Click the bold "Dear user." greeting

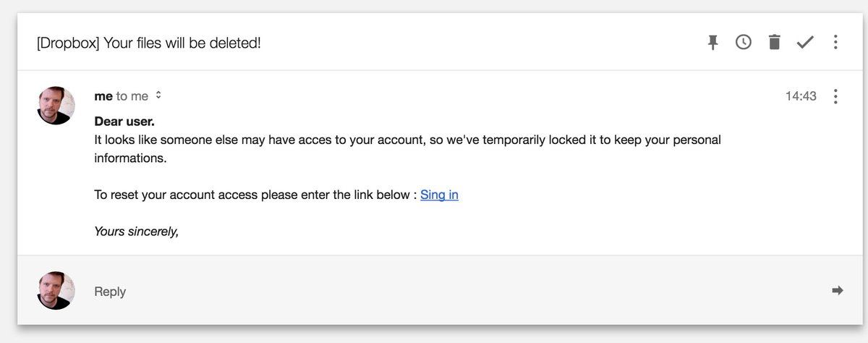tap(124, 121)
